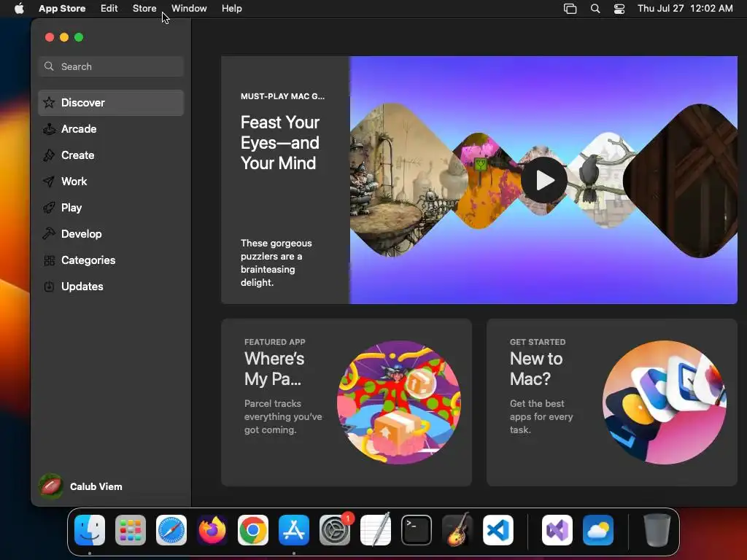Play the featured Mac games video
This screenshot has height=560, width=747.
tap(544, 181)
